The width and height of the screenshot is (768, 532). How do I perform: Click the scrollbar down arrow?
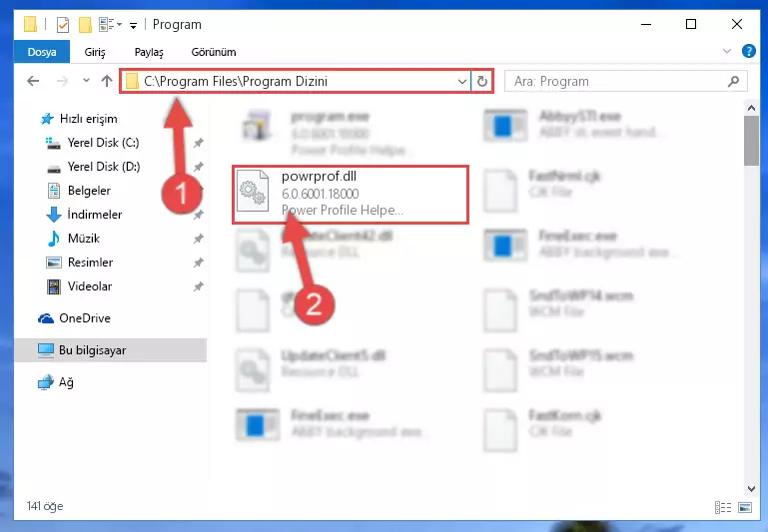tap(751, 488)
